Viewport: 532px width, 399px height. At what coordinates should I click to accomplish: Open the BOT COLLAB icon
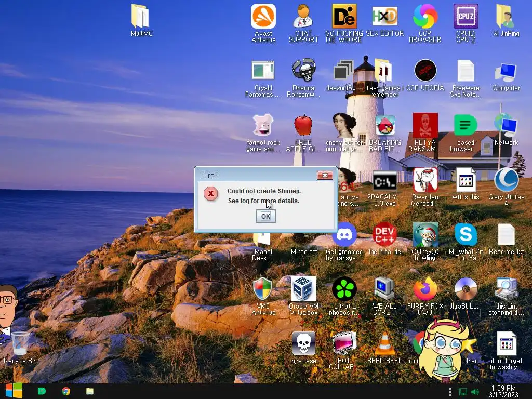pos(344,351)
